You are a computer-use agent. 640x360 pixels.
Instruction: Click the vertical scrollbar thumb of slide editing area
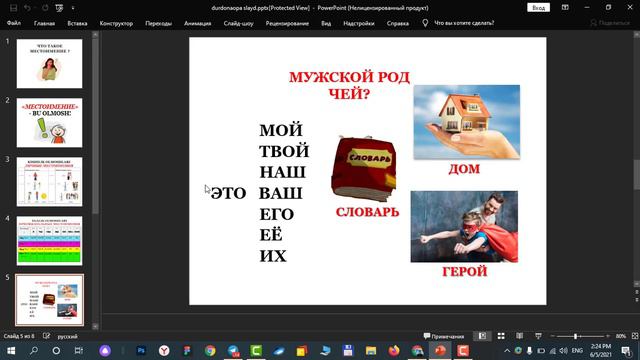636,175
